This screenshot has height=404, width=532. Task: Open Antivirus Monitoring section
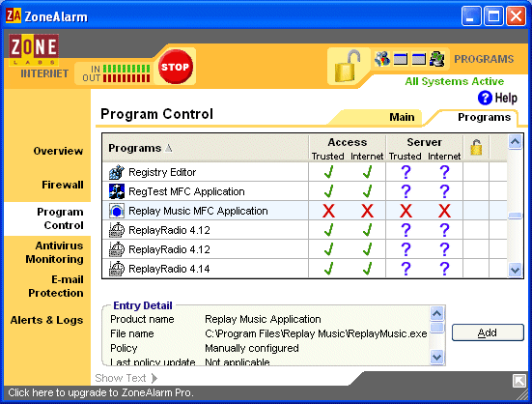(54, 252)
